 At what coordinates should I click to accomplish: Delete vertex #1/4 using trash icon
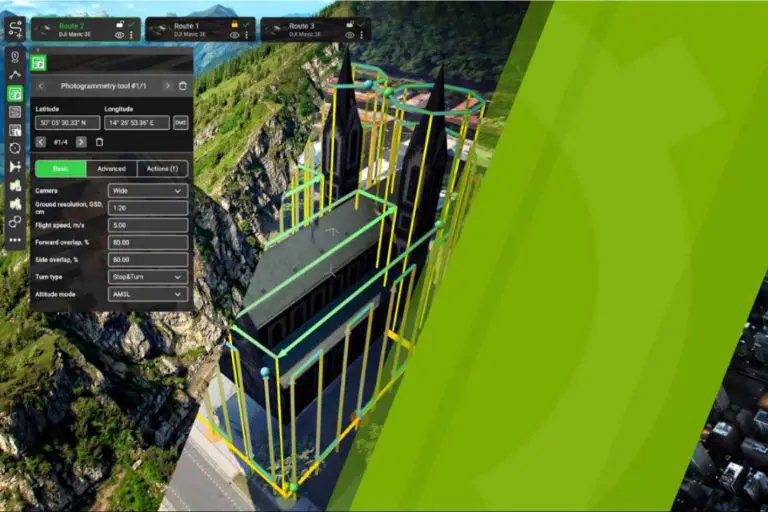click(x=99, y=142)
